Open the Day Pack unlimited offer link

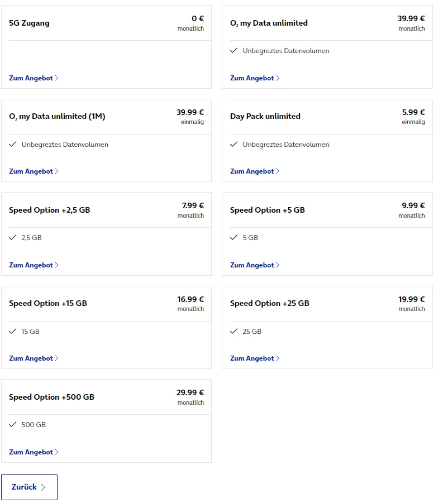[x=254, y=171]
